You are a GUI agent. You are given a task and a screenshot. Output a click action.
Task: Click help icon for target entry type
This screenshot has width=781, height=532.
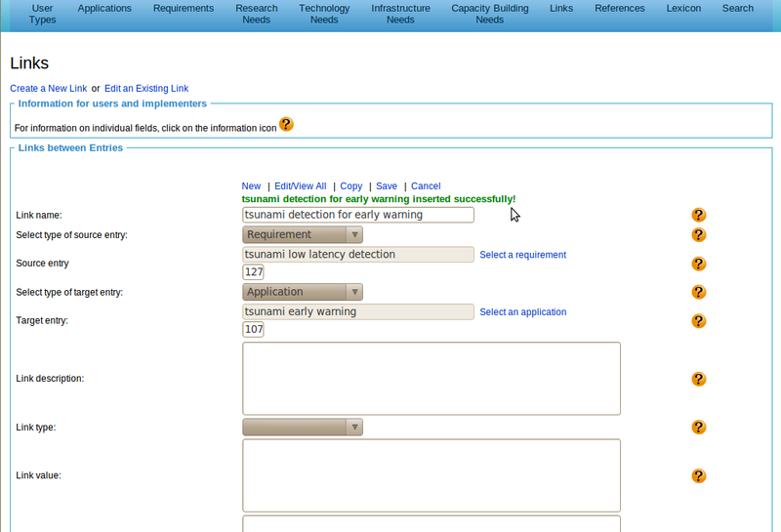point(698,292)
